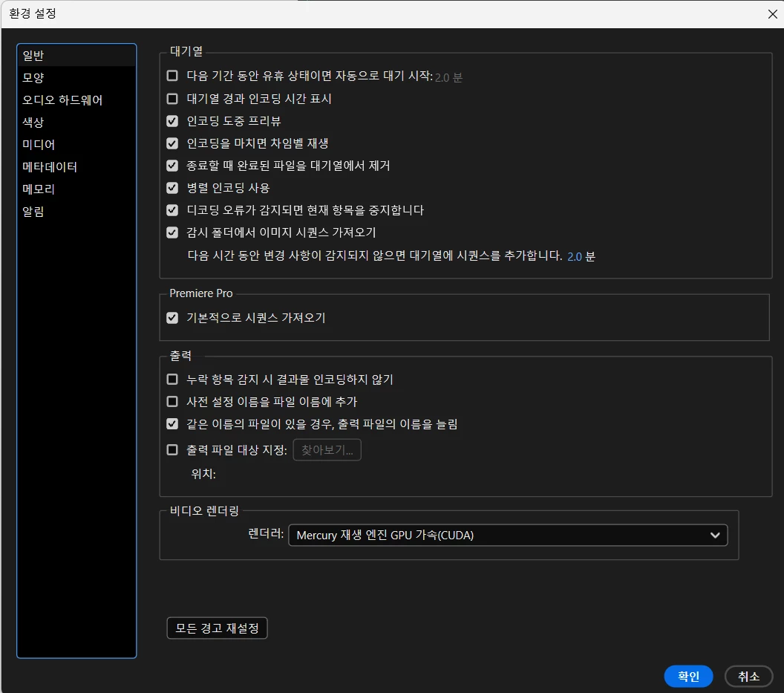Toggle 종료할 때 완료된 파일을 대기열에서 제거

[x=172, y=166]
